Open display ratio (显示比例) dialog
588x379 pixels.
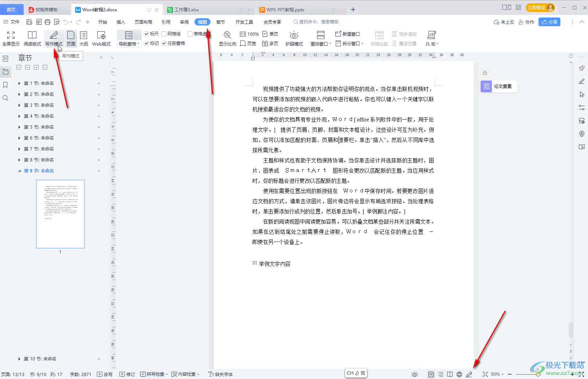click(227, 39)
